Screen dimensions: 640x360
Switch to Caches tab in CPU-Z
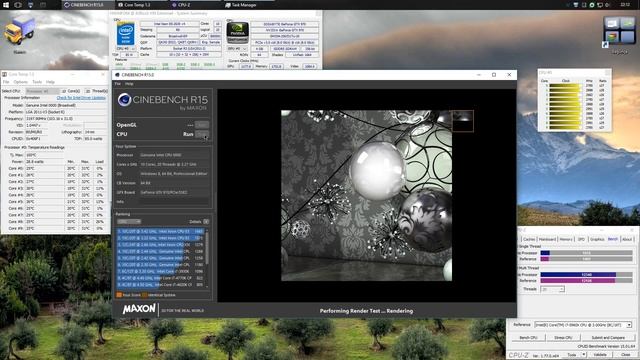tap(529, 239)
